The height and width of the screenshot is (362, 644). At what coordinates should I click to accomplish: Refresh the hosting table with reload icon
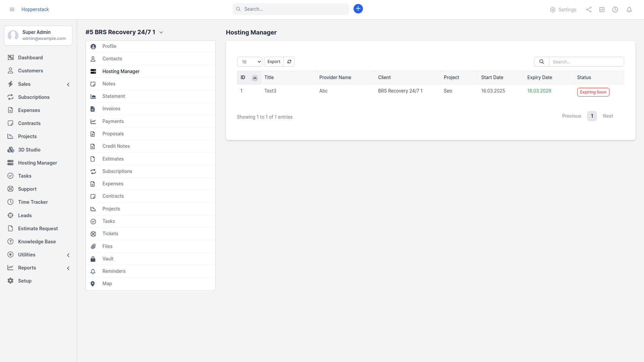click(289, 62)
